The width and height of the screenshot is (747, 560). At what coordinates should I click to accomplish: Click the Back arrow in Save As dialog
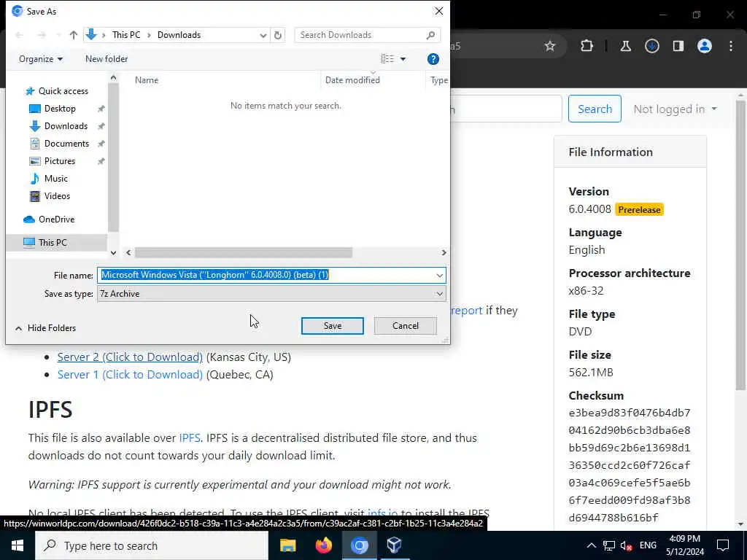pos(20,35)
